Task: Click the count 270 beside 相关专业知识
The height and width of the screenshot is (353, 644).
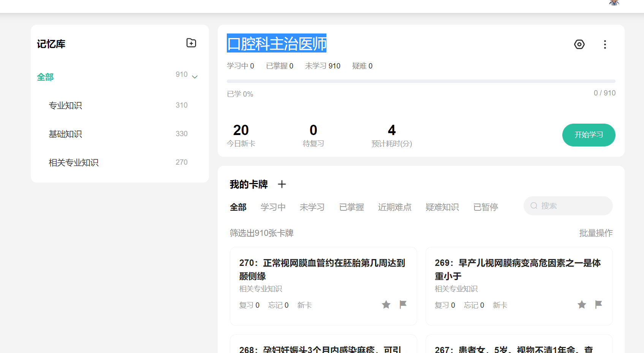Action: pyautogui.click(x=182, y=162)
